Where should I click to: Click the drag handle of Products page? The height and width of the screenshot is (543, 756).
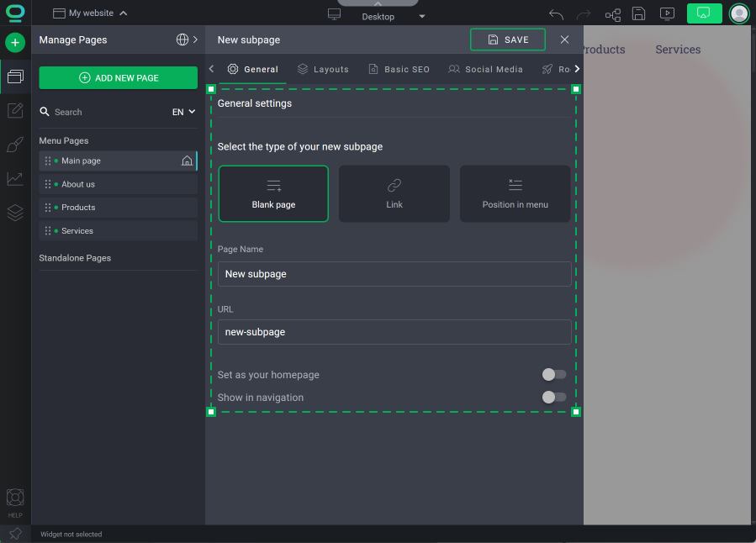coord(48,207)
